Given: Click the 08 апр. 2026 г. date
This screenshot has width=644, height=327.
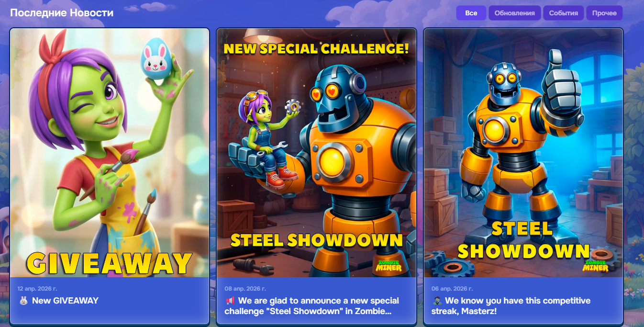Looking at the screenshot, I should [245, 289].
